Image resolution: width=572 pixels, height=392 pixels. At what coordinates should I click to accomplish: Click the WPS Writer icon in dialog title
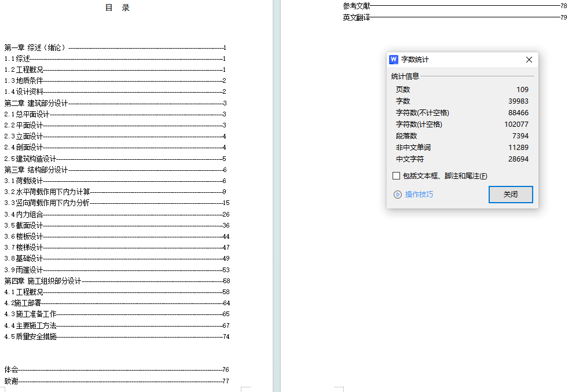pos(394,60)
